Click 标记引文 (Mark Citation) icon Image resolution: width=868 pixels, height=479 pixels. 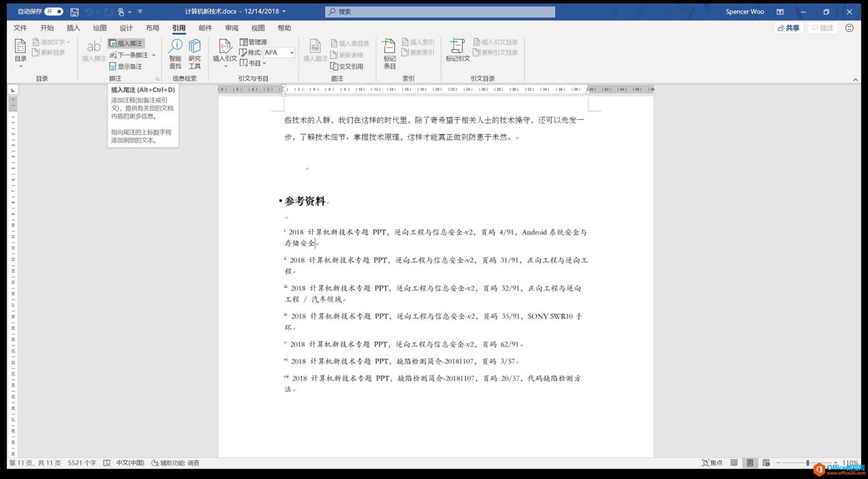[456, 49]
